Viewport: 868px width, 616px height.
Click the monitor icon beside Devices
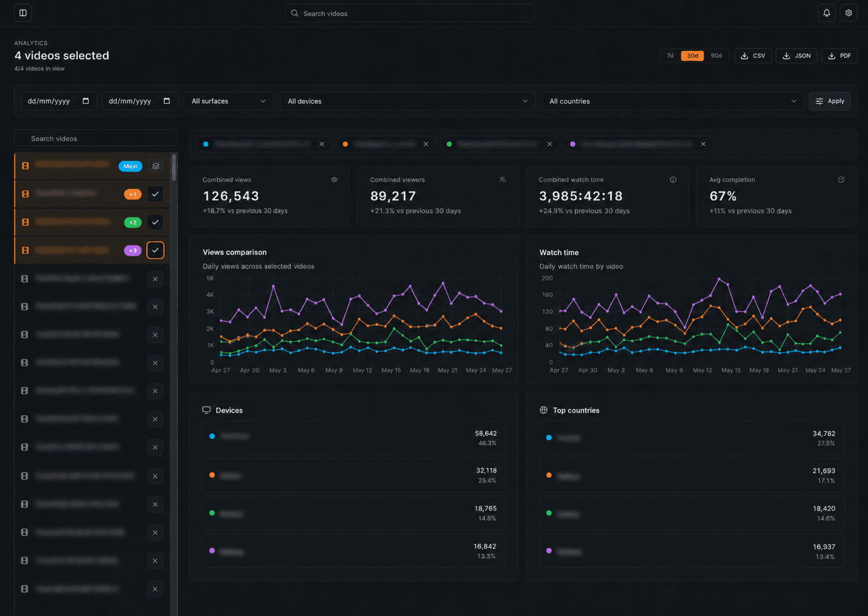pos(206,410)
